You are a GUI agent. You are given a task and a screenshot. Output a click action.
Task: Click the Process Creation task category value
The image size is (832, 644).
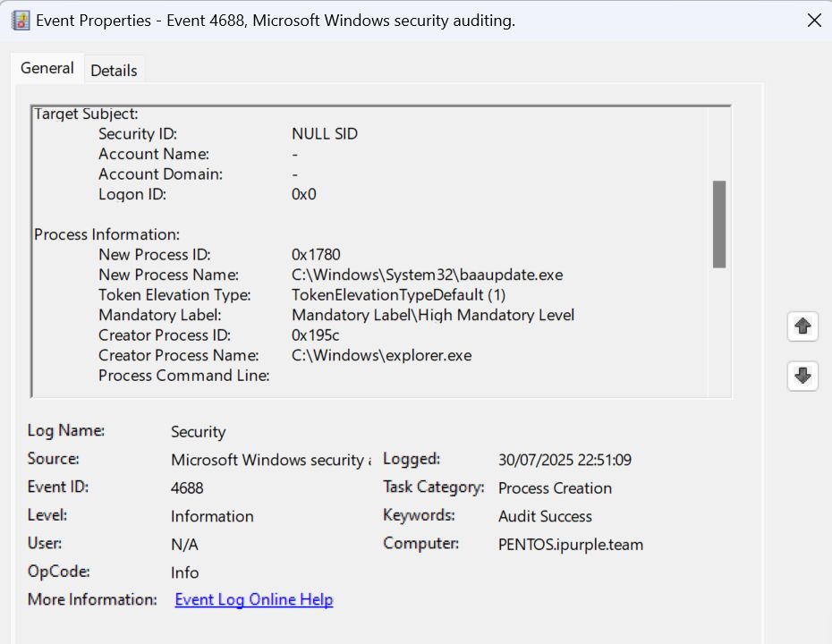click(x=555, y=488)
